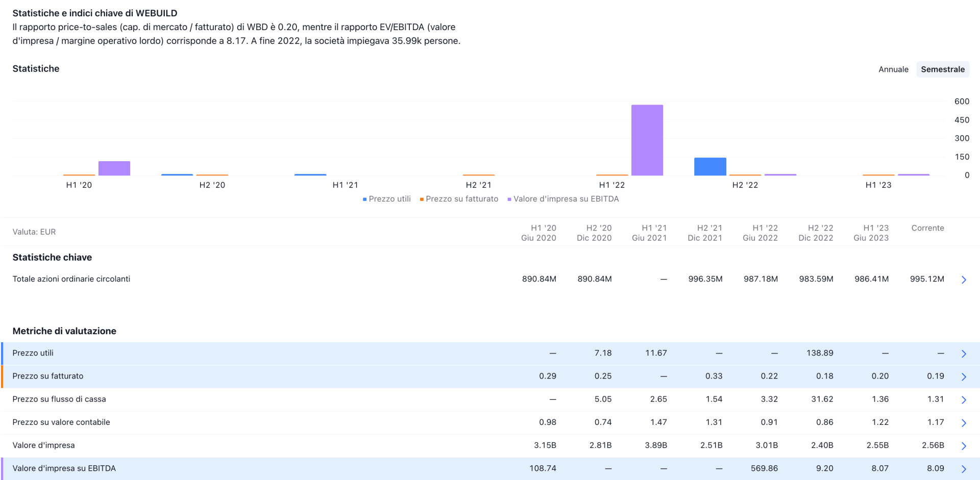Click the Prezzo su fatturato chevron arrow
Image resolution: width=980 pixels, height=480 pixels.
[x=964, y=376]
